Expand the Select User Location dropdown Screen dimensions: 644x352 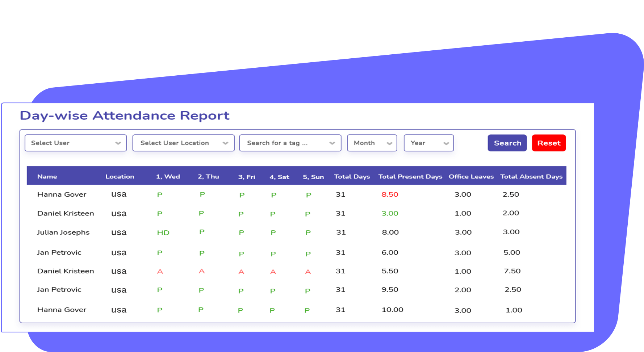[x=183, y=143]
